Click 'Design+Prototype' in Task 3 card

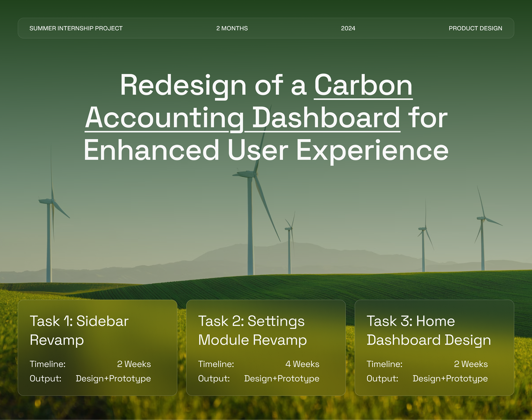click(450, 379)
